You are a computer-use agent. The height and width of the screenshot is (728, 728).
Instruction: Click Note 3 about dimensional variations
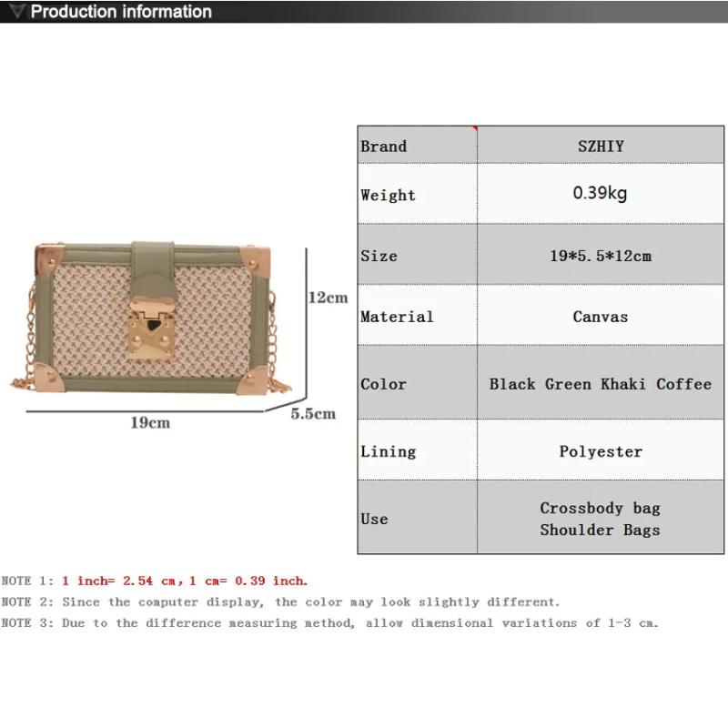(x=329, y=623)
